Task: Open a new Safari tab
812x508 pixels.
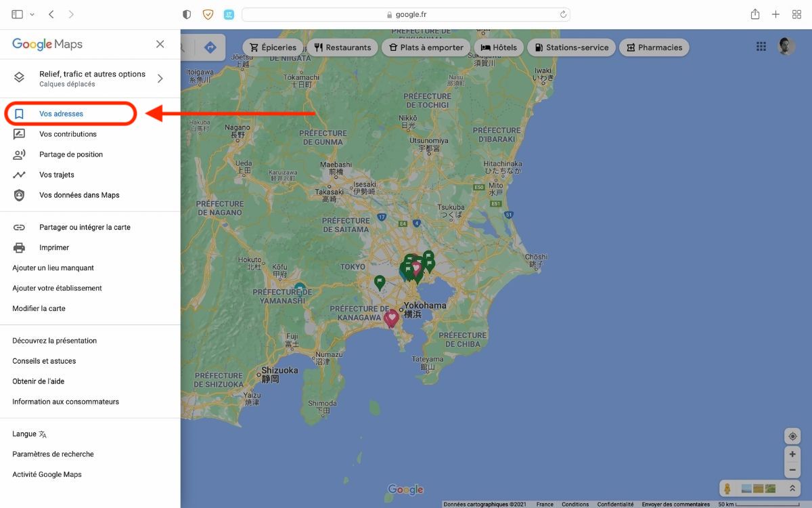Action: [x=776, y=14]
